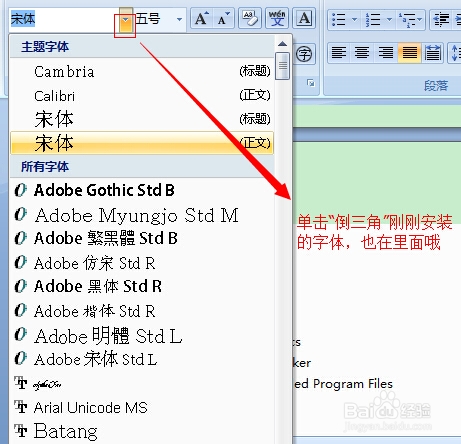This screenshot has width=461, height=444.
Task: Choose Adobe Gothic Std B font
Action: click(142, 190)
